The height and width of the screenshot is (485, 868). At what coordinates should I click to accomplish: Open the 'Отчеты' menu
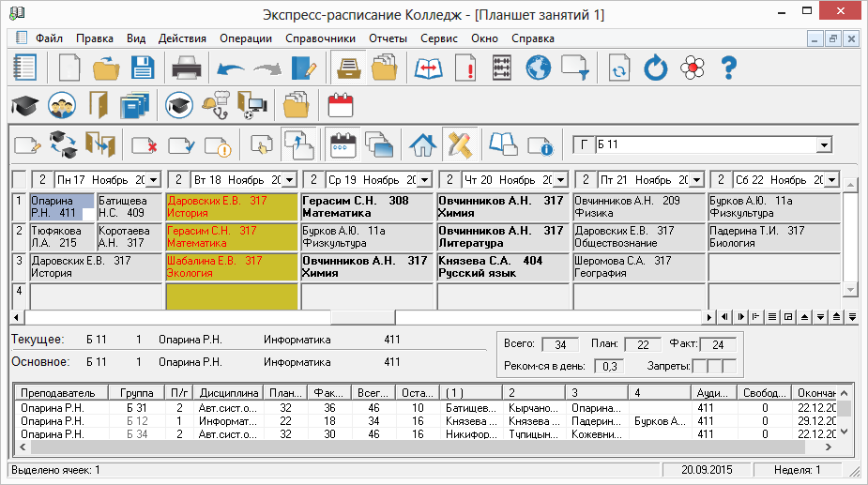coord(388,38)
